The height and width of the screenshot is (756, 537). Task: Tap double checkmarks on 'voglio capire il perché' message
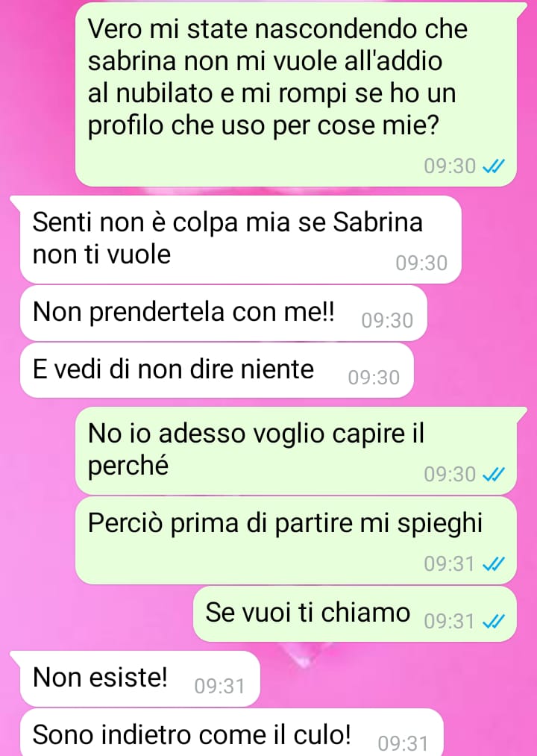click(x=494, y=475)
